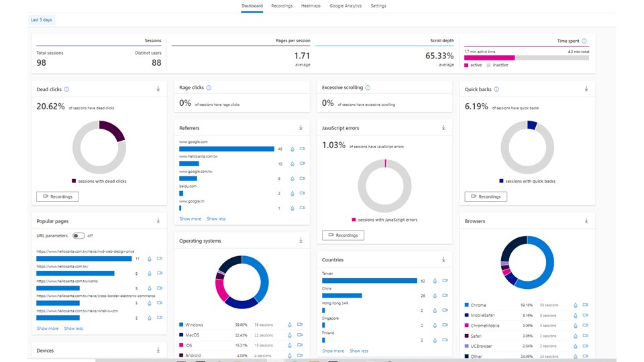
Task: Select the Dashboard tab
Action: click(x=252, y=6)
